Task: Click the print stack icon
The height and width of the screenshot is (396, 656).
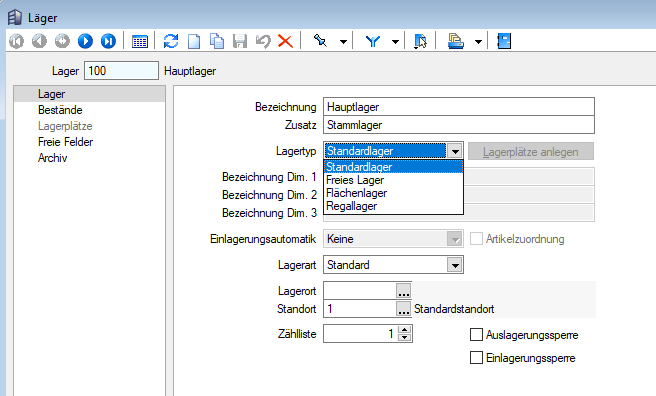Action: (x=456, y=41)
